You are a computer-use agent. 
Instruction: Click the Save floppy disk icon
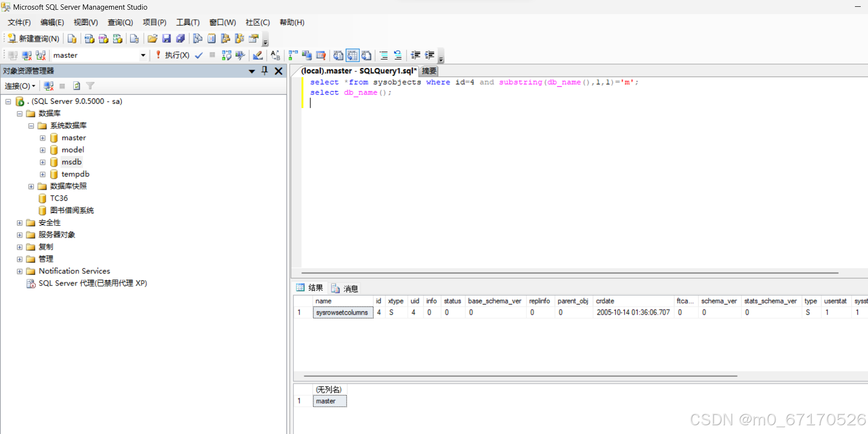pos(166,39)
